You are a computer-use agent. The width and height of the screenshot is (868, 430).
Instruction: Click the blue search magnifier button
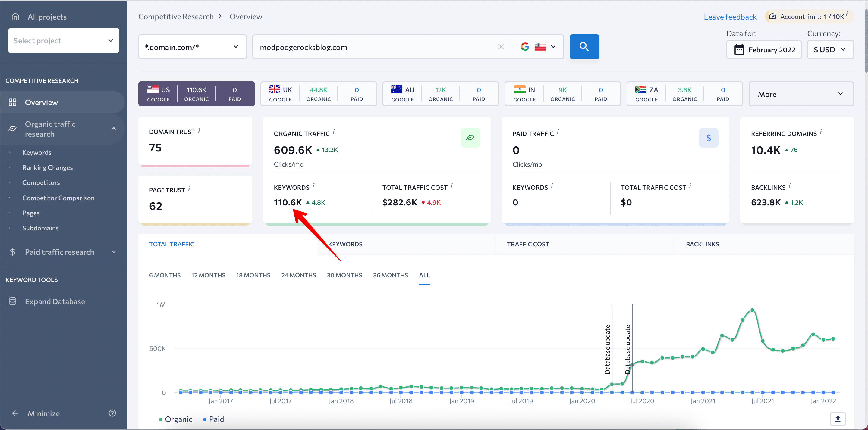tap(584, 47)
